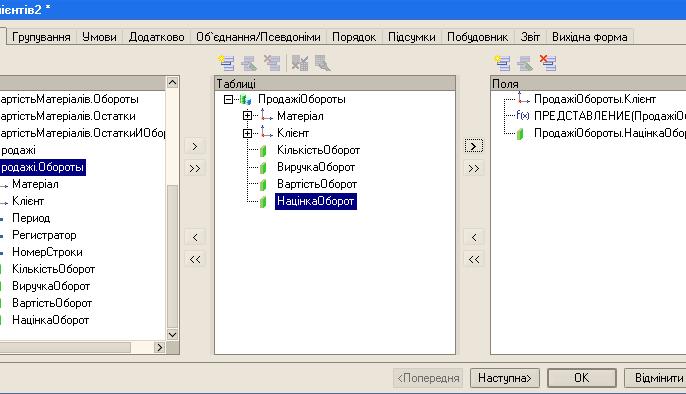Click << button to remove all tables
Viewport: 686px width, 394px height.
(x=195, y=259)
